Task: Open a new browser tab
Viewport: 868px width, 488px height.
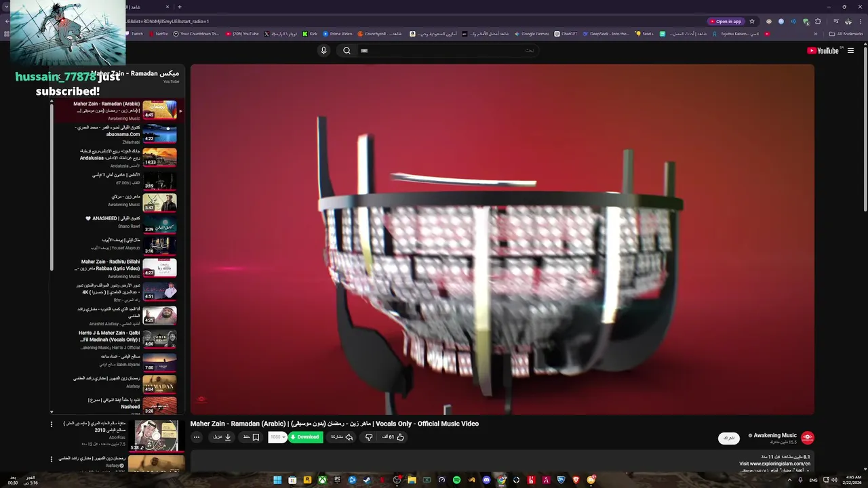Action: [x=179, y=7]
